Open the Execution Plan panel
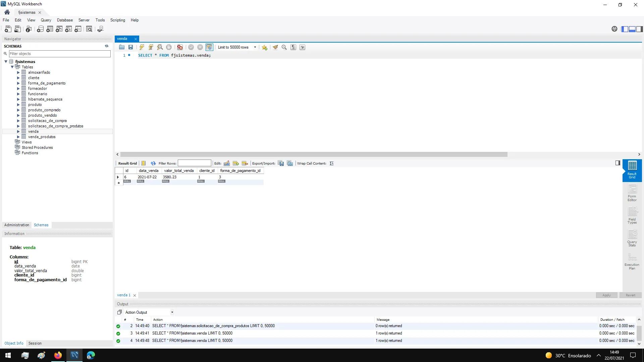644x362 pixels. tap(632, 261)
